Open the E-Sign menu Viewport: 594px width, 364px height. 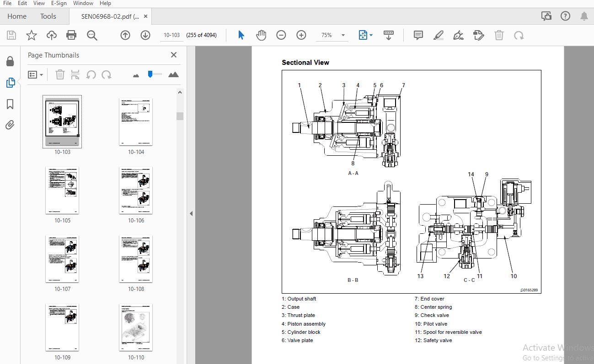[59, 3]
